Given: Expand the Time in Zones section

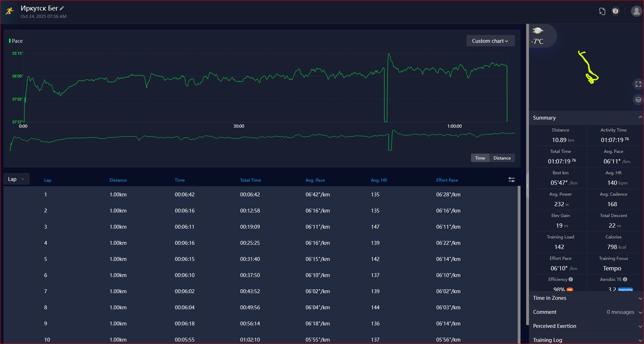Looking at the screenshot, I should (586, 298).
